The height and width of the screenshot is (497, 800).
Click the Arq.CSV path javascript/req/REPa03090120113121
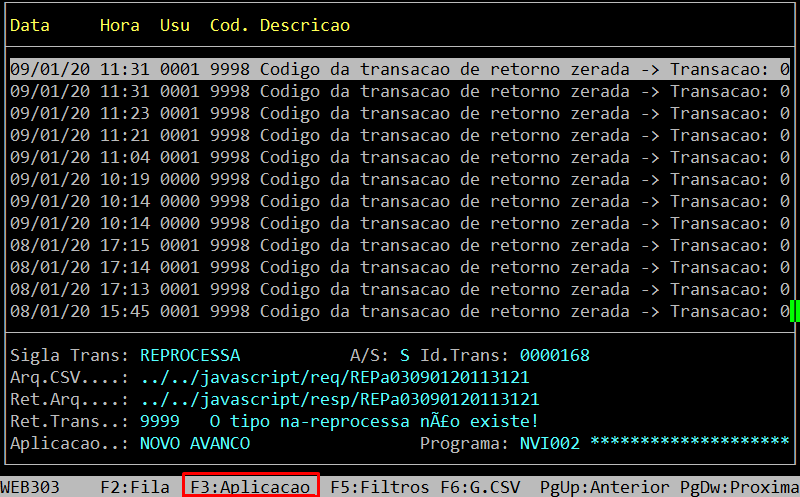click(335, 378)
